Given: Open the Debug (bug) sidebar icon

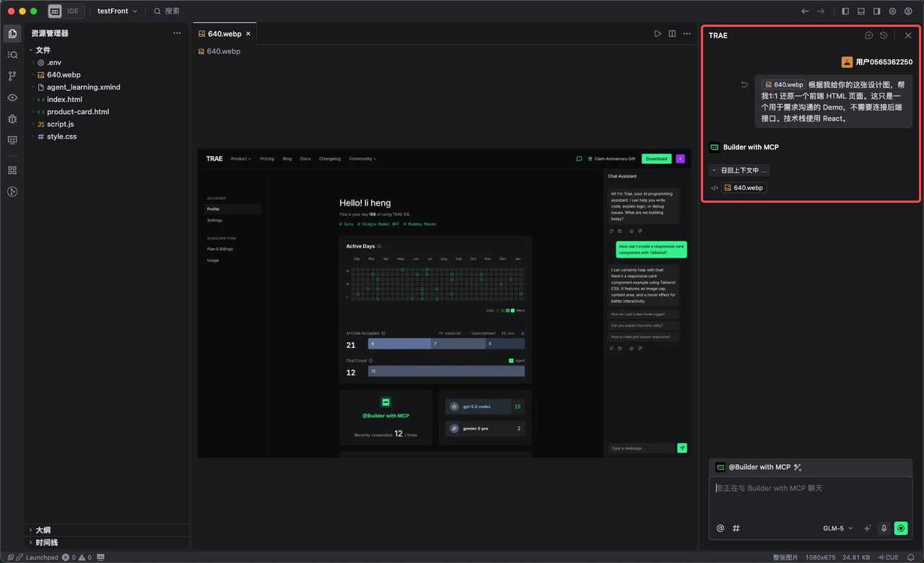Looking at the screenshot, I should point(12,118).
